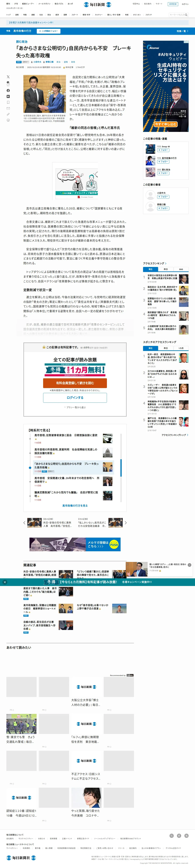Open 紙面ビューアー top link
195x868 pixels.
pyautogui.click(x=28, y=4)
